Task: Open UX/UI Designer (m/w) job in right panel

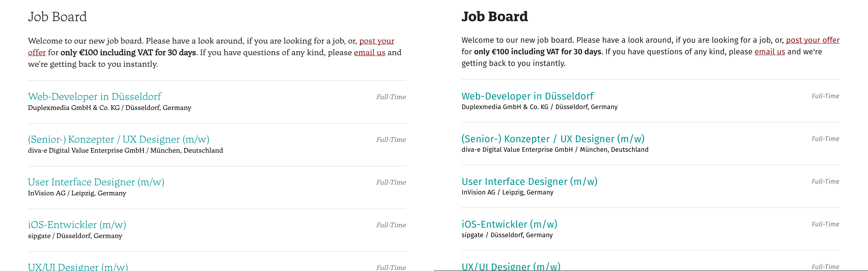Action: point(511,266)
